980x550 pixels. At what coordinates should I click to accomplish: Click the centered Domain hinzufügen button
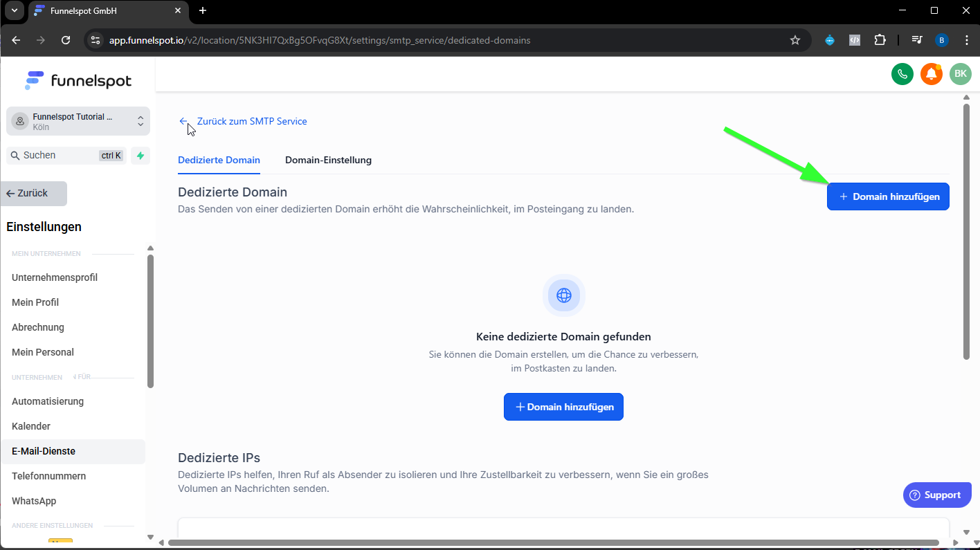[563, 407]
